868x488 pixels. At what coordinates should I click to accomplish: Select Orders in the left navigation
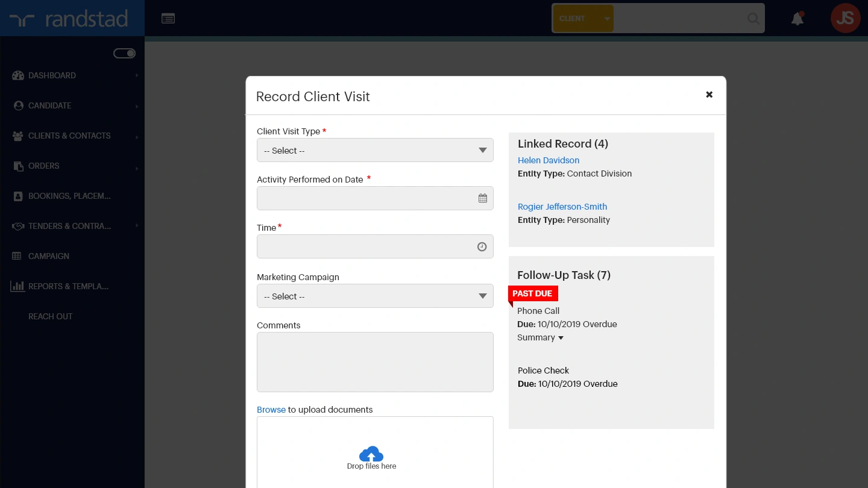(43, 166)
